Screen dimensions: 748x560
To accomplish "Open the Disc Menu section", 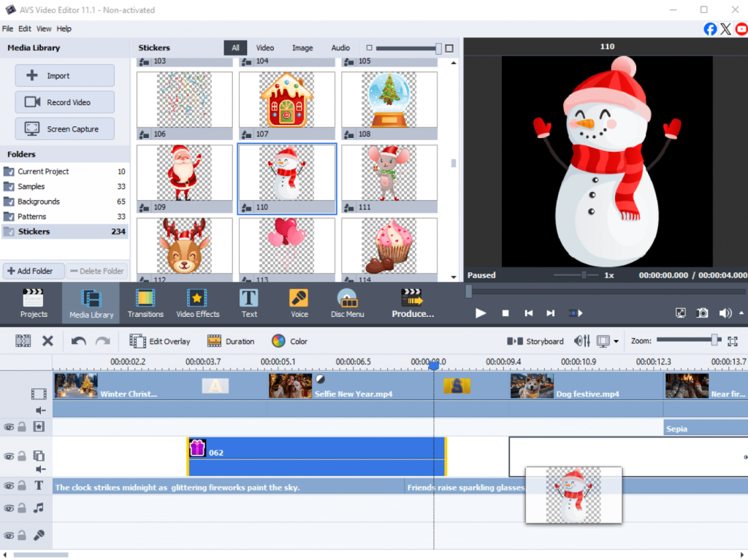I will (x=347, y=303).
